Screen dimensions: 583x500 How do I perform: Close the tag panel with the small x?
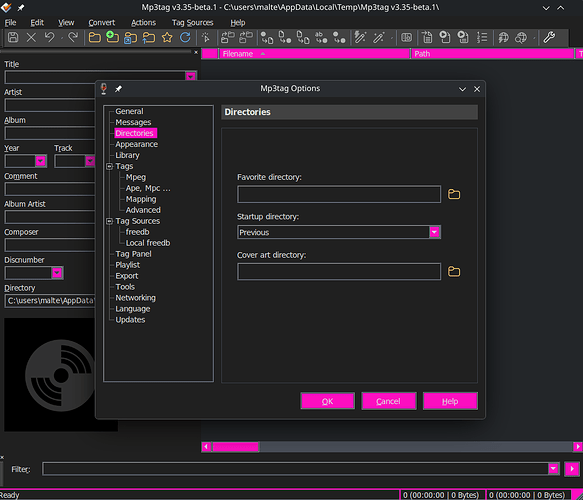196,52
